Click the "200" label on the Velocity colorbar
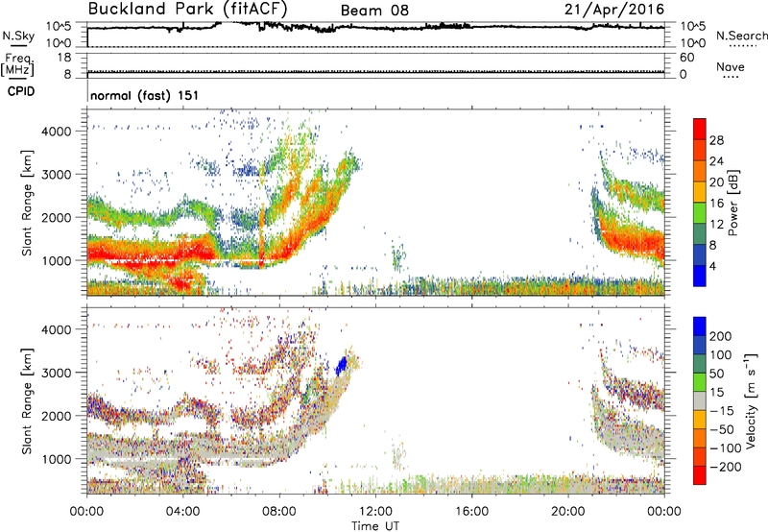This screenshot has height=532, width=768. pyautogui.click(x=721, y=336)
